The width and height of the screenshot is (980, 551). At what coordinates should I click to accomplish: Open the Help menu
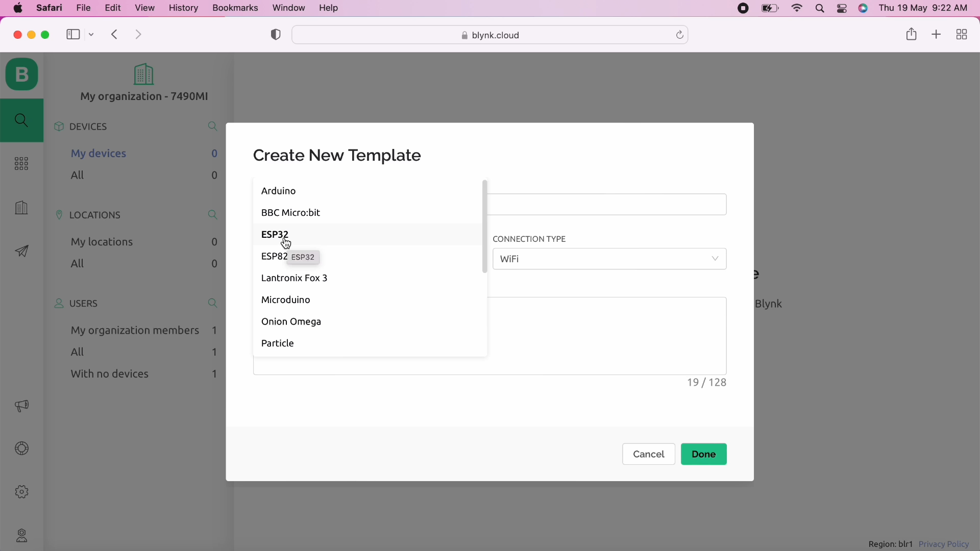[329, 8]
